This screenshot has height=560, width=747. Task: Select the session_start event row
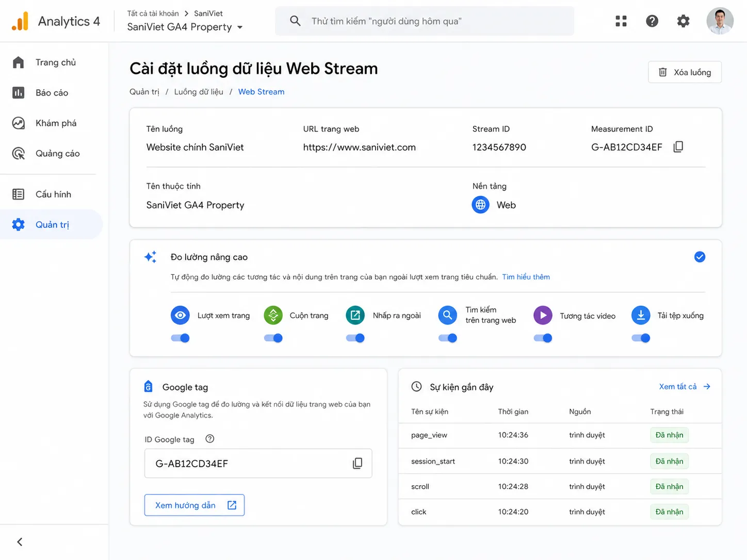click(560, 461)
